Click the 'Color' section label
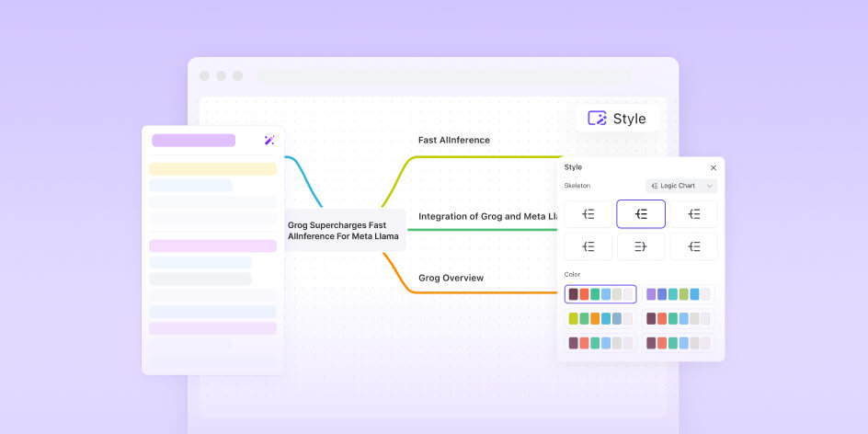Image resolution: width=868 pixels, height=434 pixels. pos(572,275)
